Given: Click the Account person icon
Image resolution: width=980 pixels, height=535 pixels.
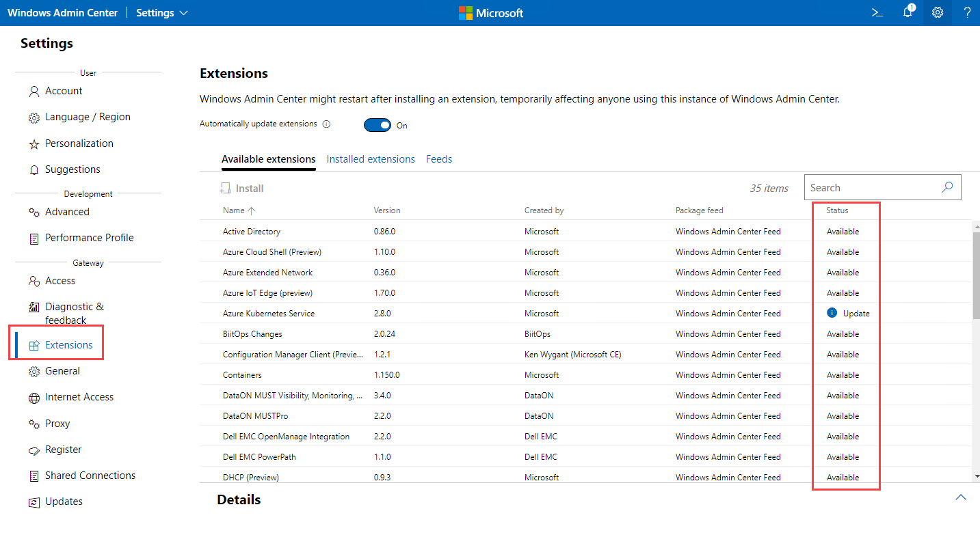Looking at the screenshot, I should (x=34, y=91).
